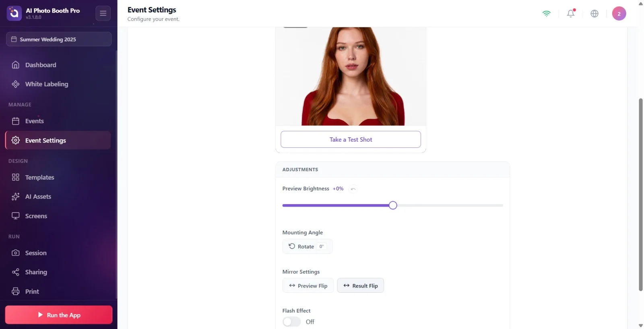
Task: Click the camera preview photo
Action: [351, 76]
